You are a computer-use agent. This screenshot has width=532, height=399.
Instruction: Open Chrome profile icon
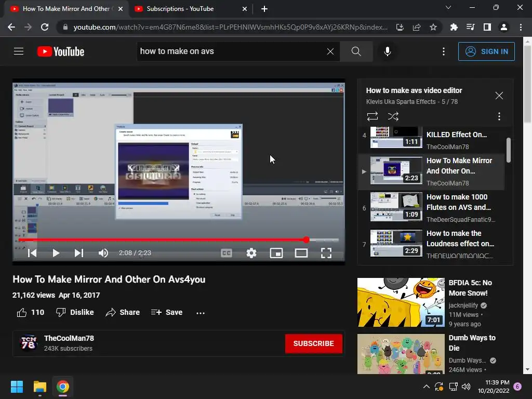click(x=504, y=27)
